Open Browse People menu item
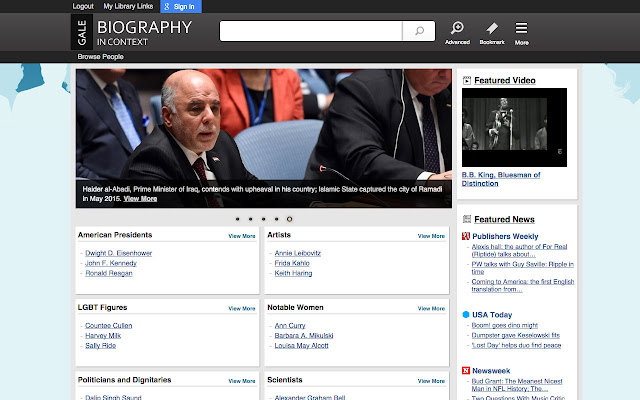Screen dimensions: 640x400 99,56
